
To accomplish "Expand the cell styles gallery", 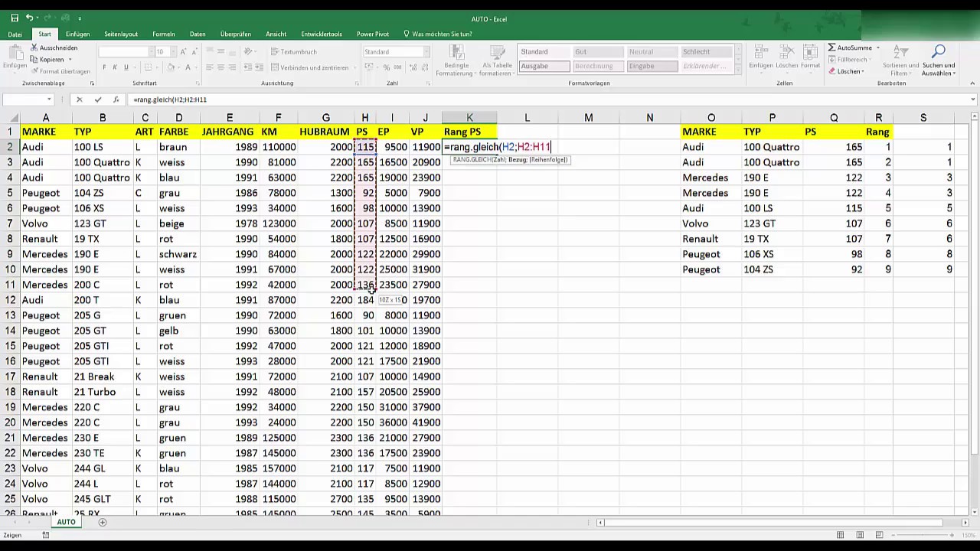I will pyautogui.click(x=738, y=70).
